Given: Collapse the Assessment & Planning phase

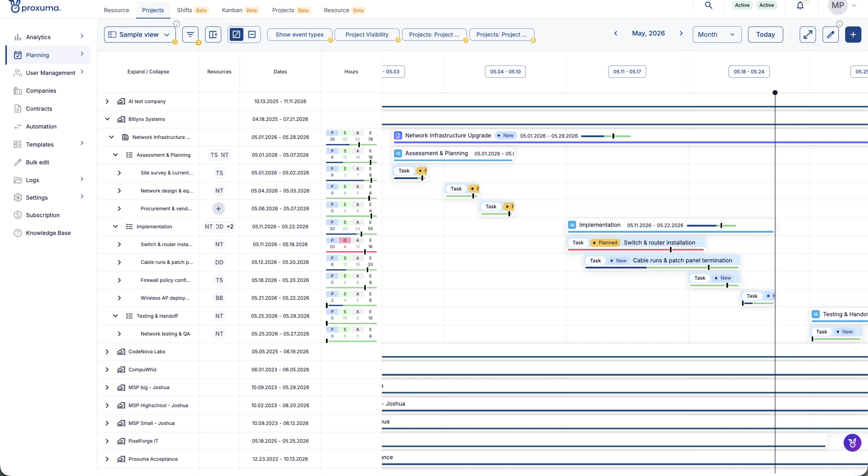Looking at the screenshot, I should pos(115,155).
